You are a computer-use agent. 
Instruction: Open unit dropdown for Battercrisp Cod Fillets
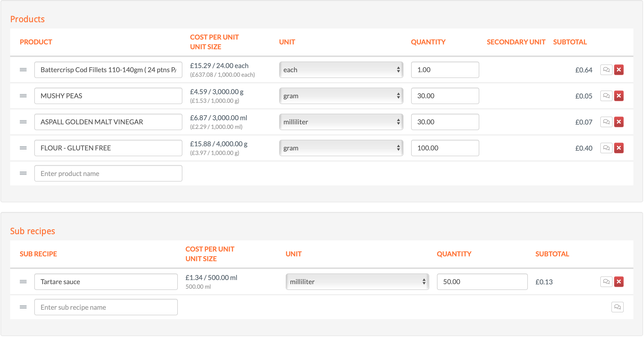[341, 70]
